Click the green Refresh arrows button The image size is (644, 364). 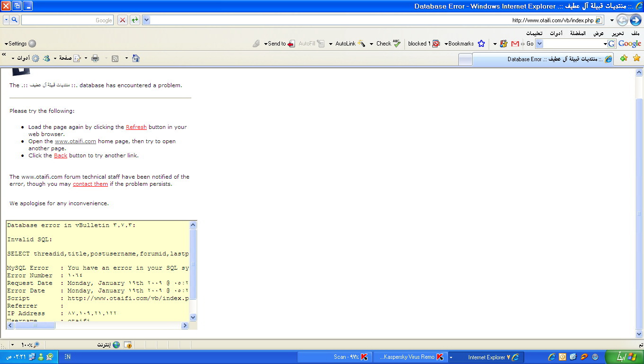135,20
